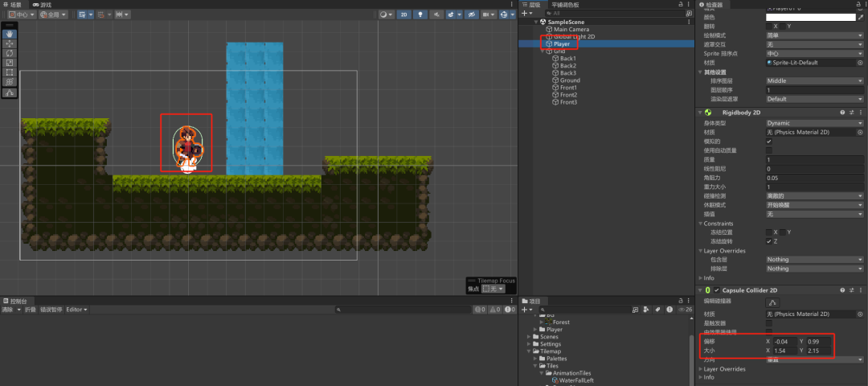Select the combined Transform tool
The height and width of the screenshot is (386, 868).
tap(10, 81)
